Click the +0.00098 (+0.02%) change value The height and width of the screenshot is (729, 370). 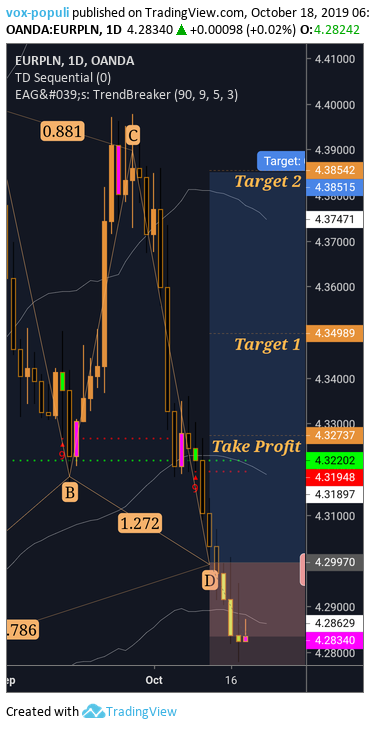[243, 30]
